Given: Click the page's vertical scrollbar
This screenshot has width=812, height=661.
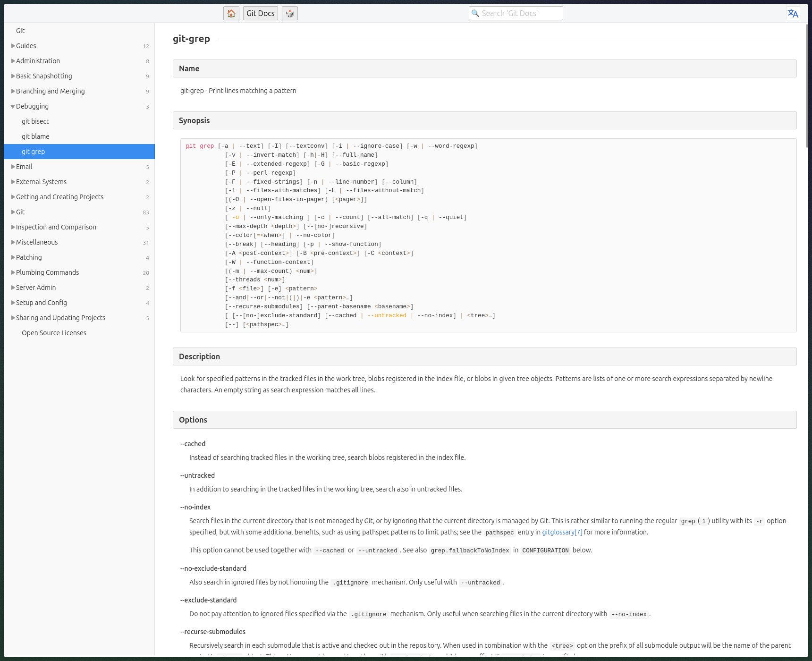Looking at the screenshot, I should tap(807, 85).
